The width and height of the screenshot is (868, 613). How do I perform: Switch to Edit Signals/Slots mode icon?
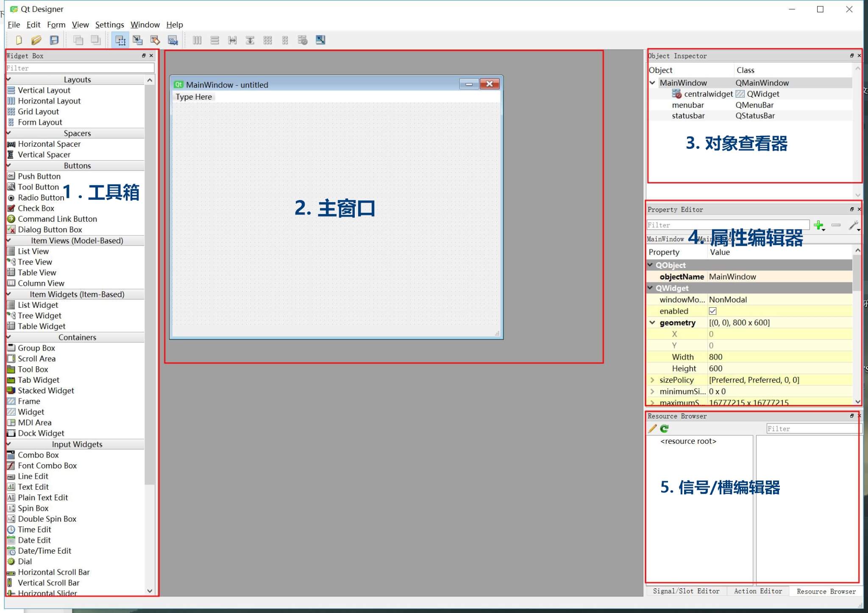pos(138,40)
